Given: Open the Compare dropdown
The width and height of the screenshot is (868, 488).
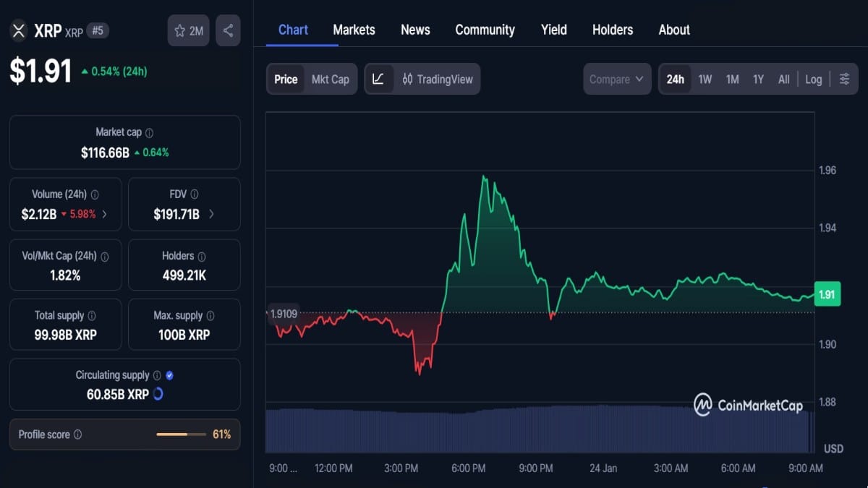Looking at the screenshot, I should click(x=617, y=79).
